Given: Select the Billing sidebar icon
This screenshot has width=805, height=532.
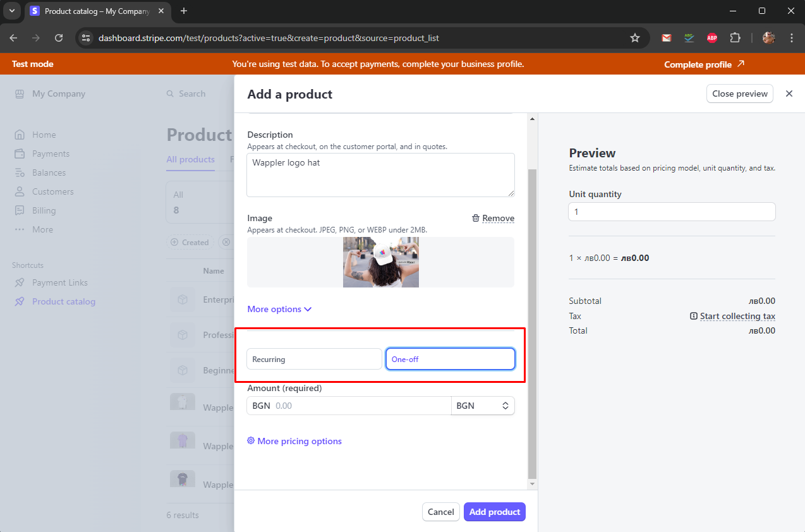Looking at the screenshot, I should 21,210.
